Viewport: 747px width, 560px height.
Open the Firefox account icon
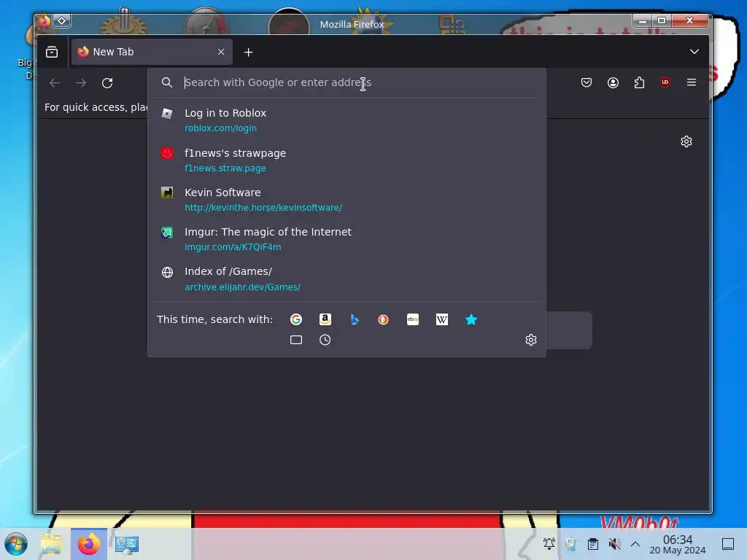tap(613, 83)
